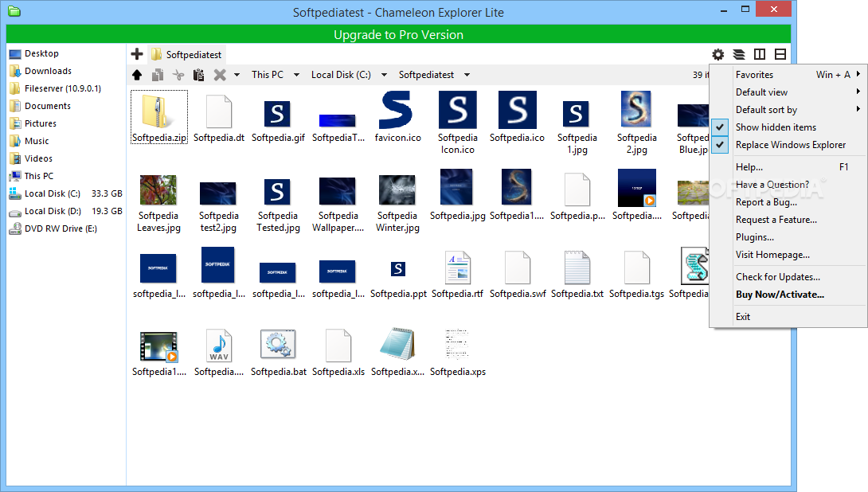
Task: Open dropdown arrow after delete icon
Action: coord(237,75)
